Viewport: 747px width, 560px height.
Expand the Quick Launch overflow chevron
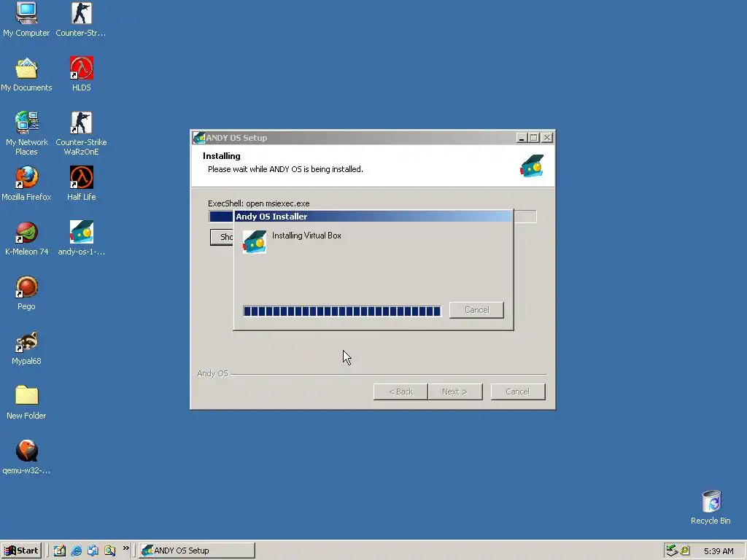(125, 548)
